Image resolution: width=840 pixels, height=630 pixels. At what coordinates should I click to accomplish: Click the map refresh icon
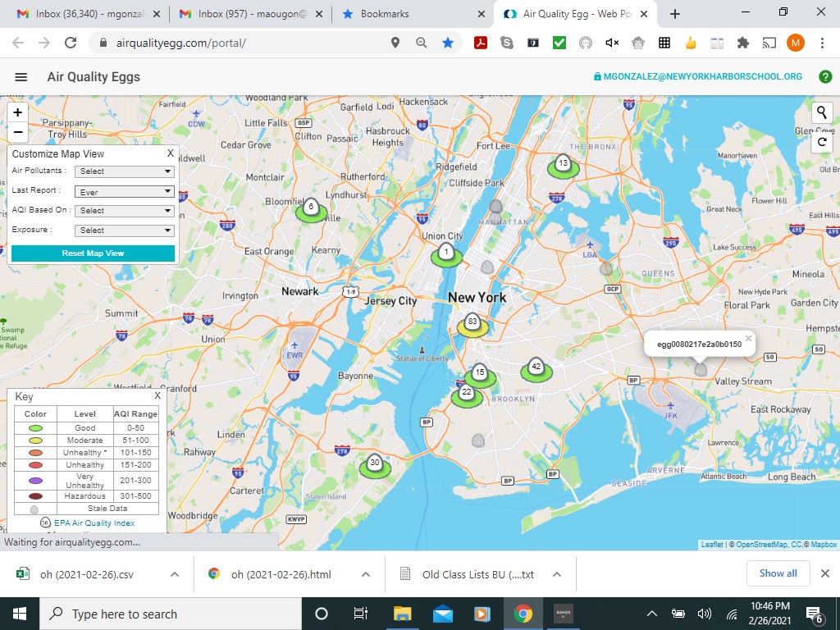pos(822,143)
